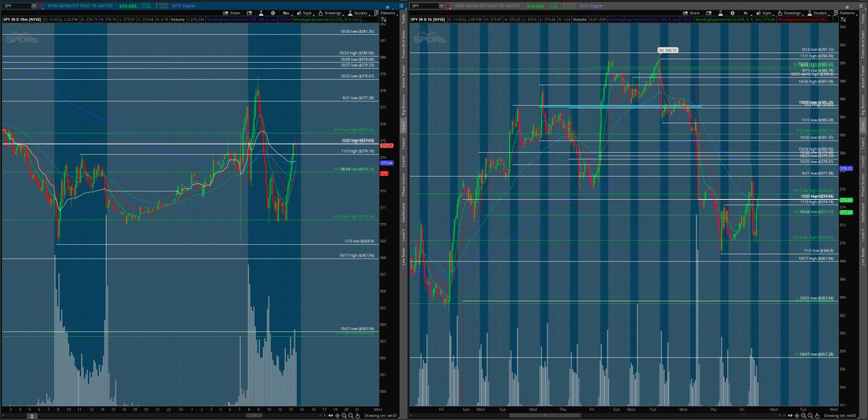Open the right chart symbol dropdown arrow
This screenshot has height=420, width=868.
point(442,6)
